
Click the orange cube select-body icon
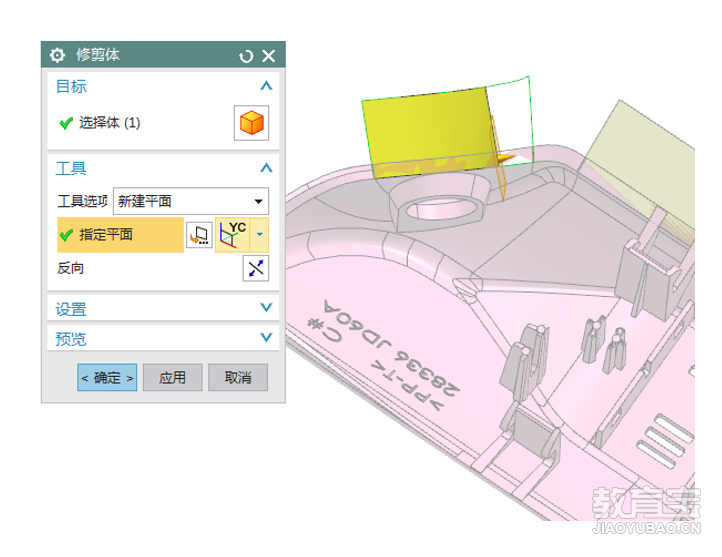point(251,123)
